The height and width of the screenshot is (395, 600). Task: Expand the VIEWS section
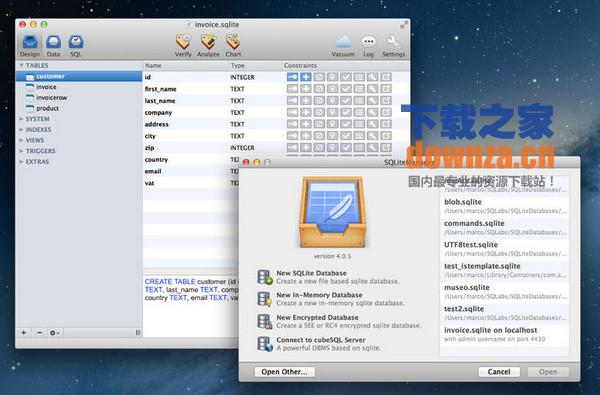(x=21, y=140)
